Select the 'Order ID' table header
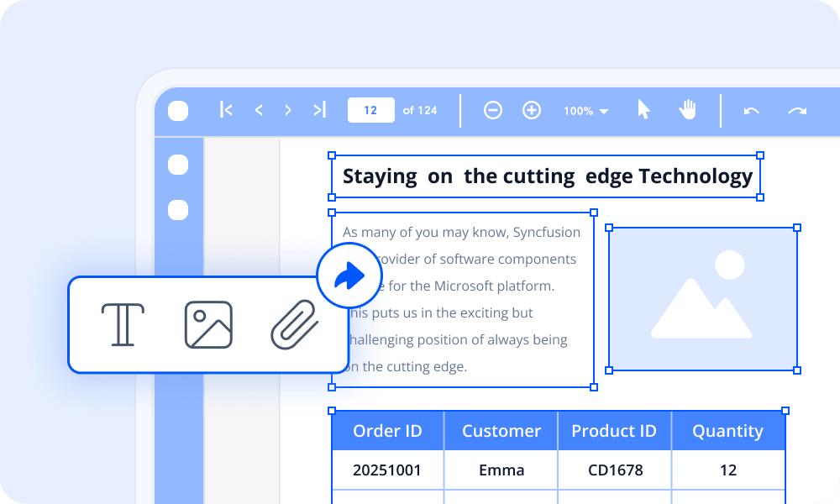This screenshot has width=840, height=504. tap(387, 430)
